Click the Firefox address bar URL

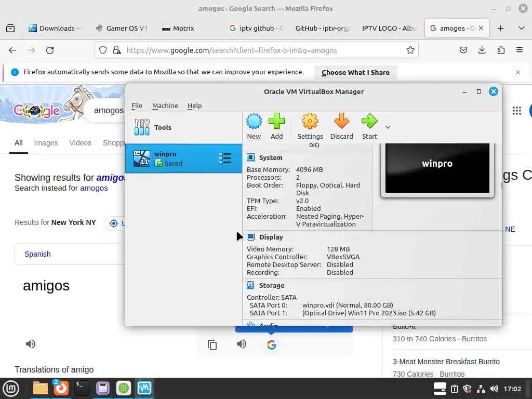tap(231, 50)
